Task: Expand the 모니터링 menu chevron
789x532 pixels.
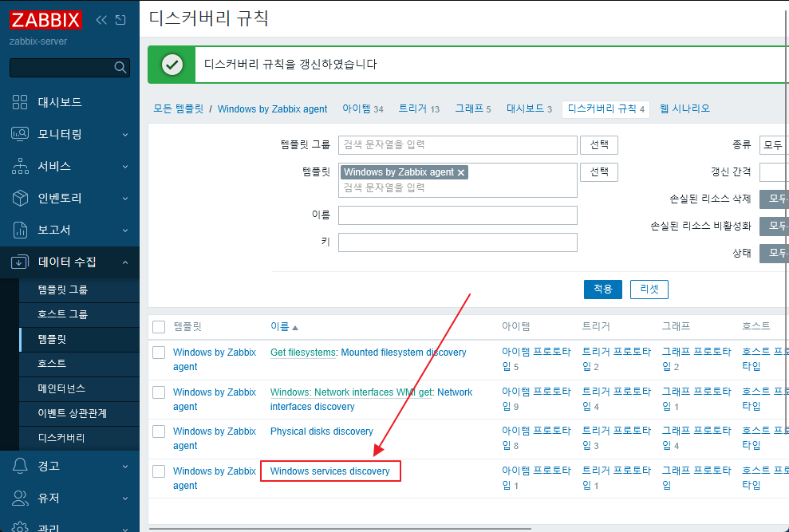Action: click(125, 134)
